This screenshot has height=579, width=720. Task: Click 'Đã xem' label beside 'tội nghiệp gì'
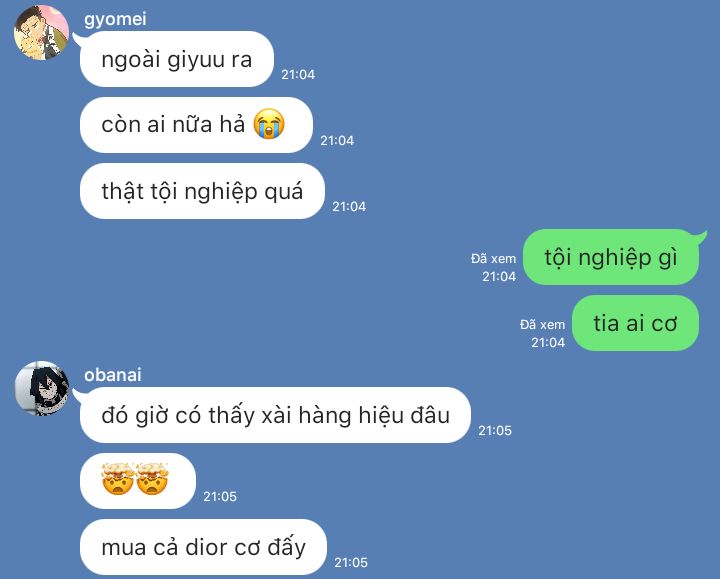494,259
